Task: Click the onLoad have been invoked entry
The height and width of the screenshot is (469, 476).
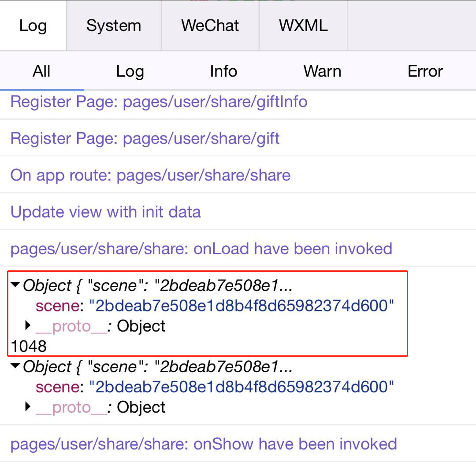Action: tap(201, 249)
